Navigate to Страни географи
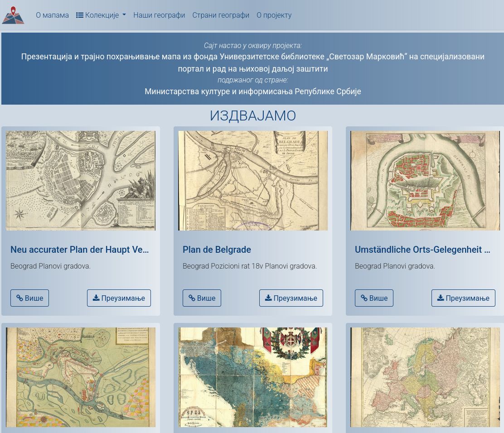This screenshot has height=433, width=504. click(x=220, y=15)
